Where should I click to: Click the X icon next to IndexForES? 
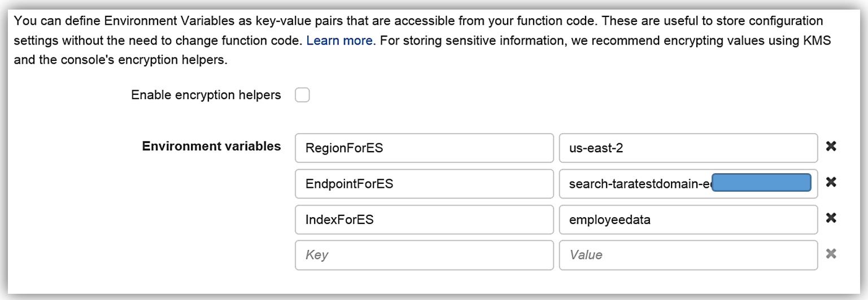(831, 218)
